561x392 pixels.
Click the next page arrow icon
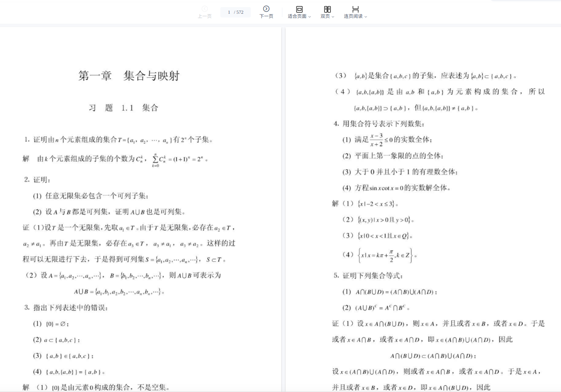click(266, 9)
